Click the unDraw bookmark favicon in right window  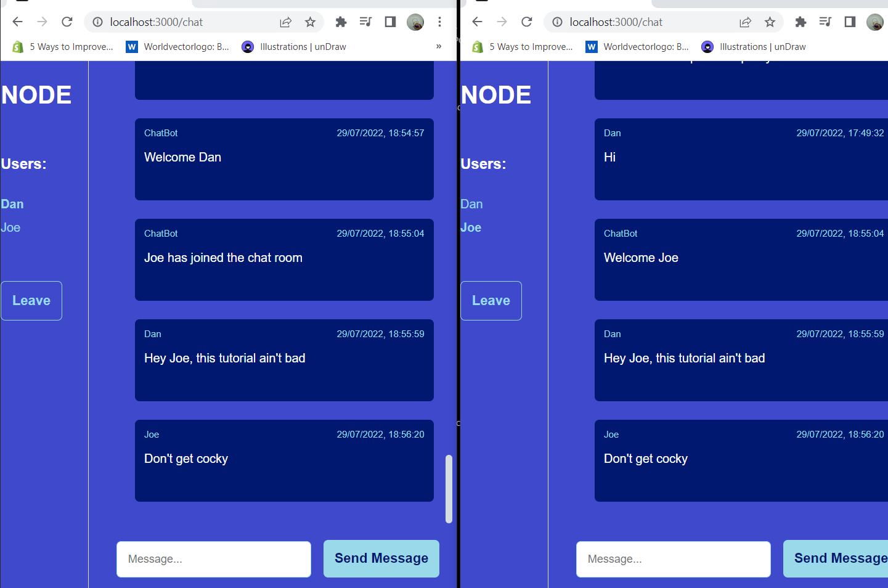(707, 46)
